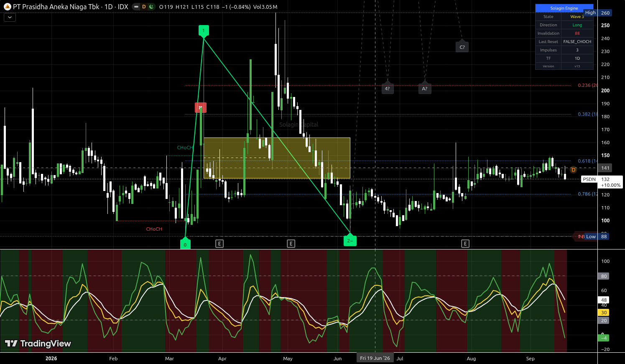Open the TradingView logo link
The image size is (625, 364).
[38, 344]
